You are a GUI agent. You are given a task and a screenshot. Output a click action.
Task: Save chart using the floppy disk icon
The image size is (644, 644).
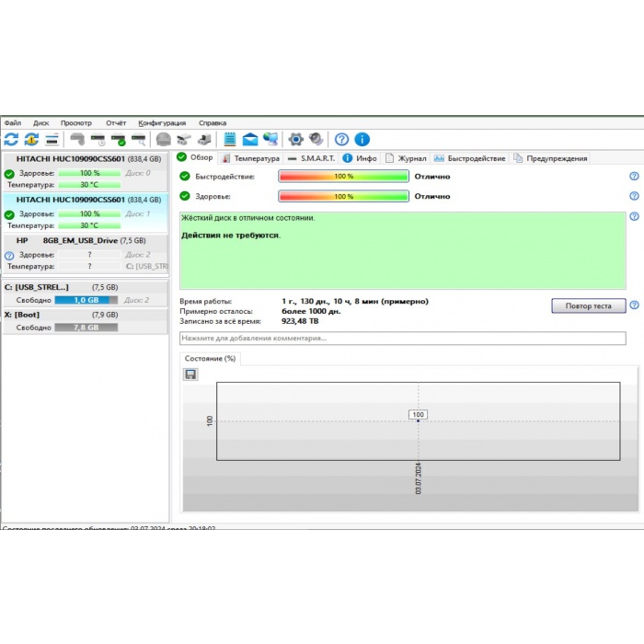pyautogui.click(x=190, y=374)
